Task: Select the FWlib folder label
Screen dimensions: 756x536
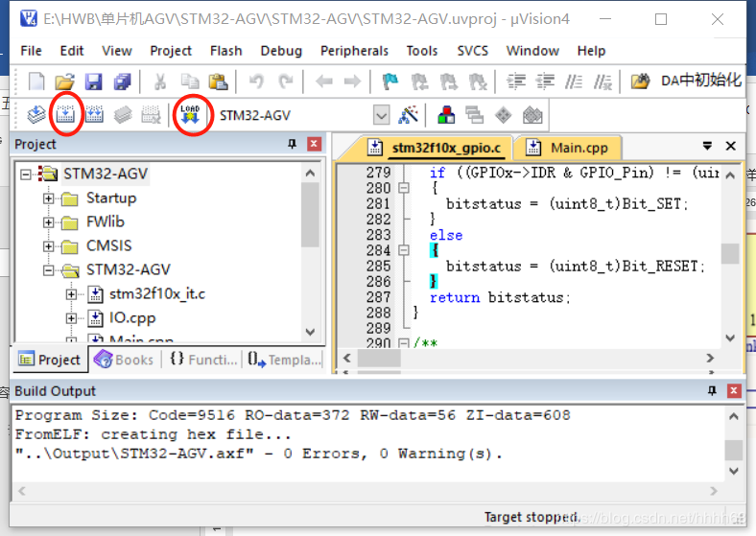Action: click(x=106, y=221)
